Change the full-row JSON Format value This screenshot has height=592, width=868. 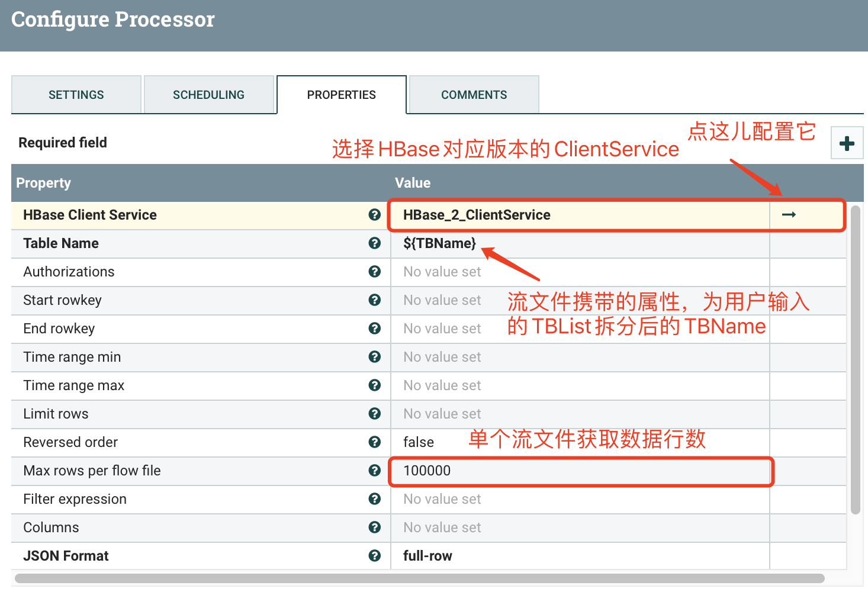580,556
